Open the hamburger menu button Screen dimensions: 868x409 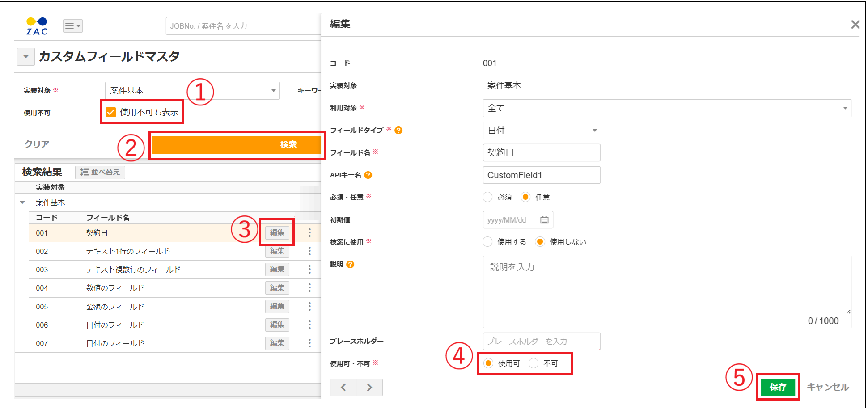click(72, 26)
